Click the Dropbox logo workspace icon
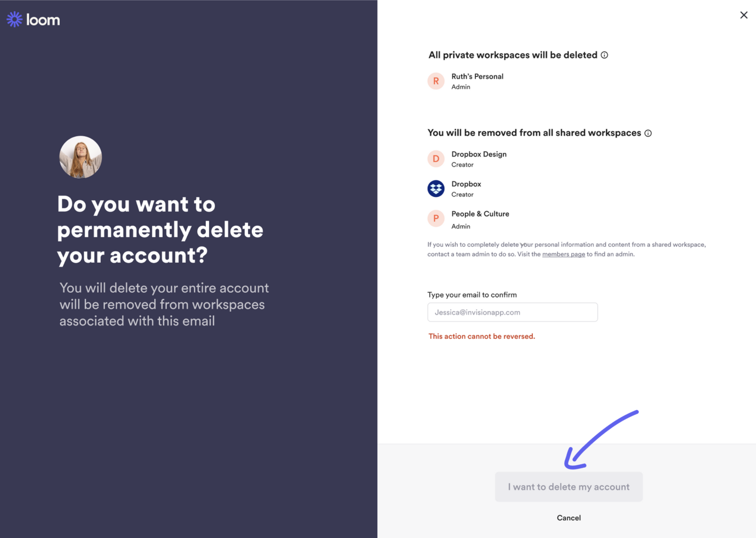Screen dimensions: 756x538 436,189
